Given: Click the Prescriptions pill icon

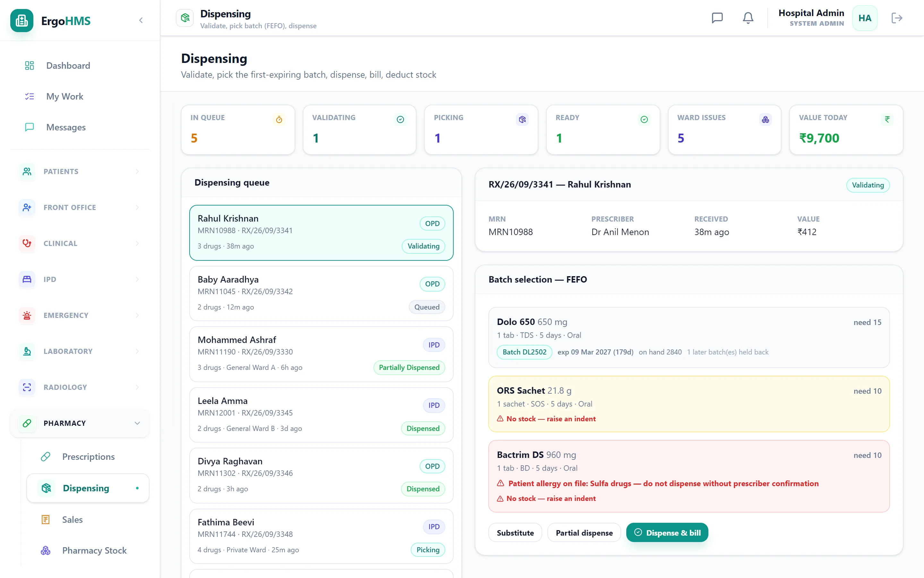Looking at the screenshot, I should [46, 456].
